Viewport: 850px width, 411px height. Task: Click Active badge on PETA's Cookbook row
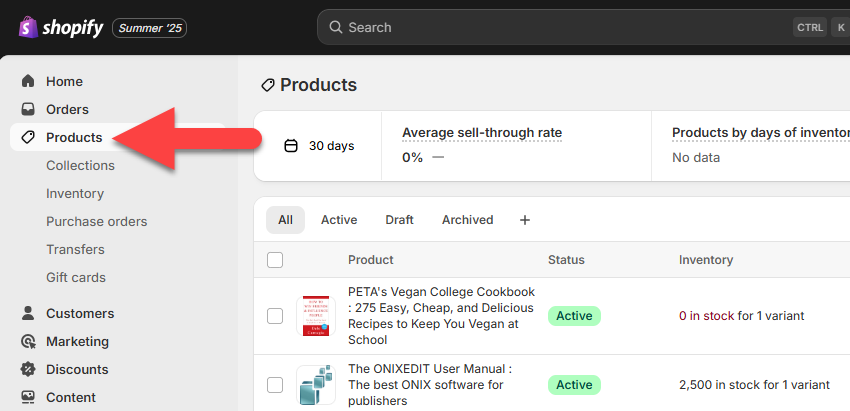[574, 316]
